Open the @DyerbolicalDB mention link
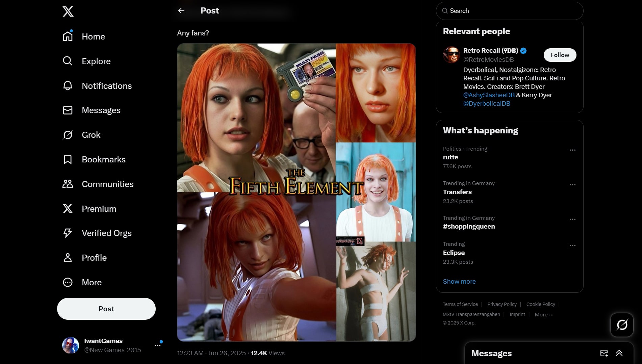Image resolution: width=642 pixels, height=364 pixels. coord(487,103)
